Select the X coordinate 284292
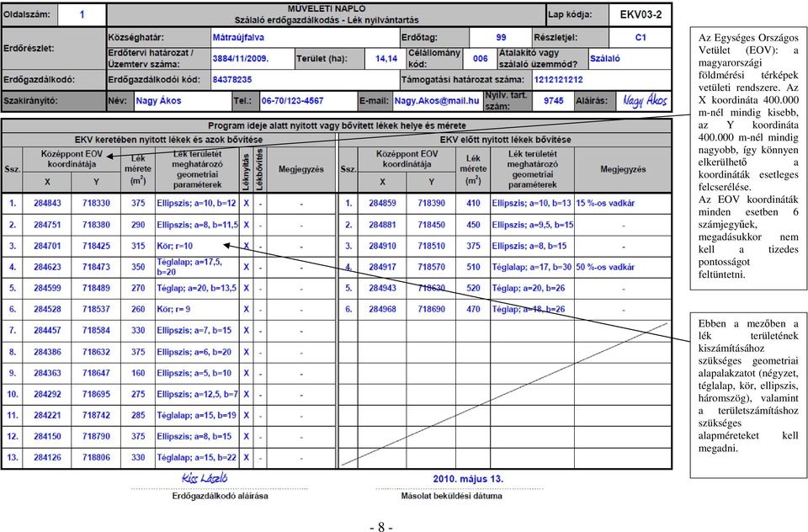Screen dimensions: 808x532 47,394
